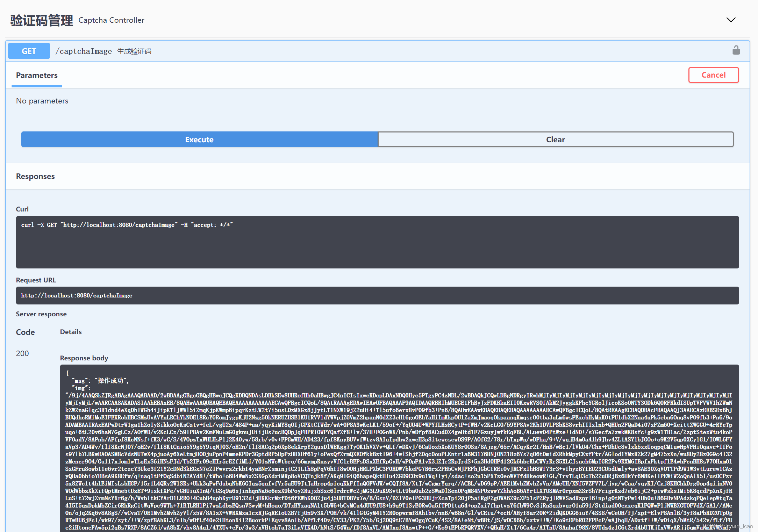The width and height of the screenshot is (758, 532).
Task: Click the lock authorization icon
Action: 736,51
